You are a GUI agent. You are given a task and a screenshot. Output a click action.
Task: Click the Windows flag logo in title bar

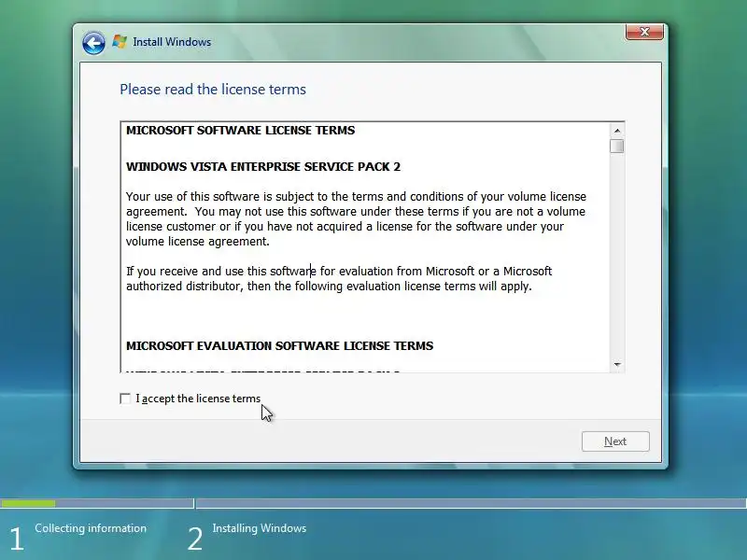(x=120, y=42)
